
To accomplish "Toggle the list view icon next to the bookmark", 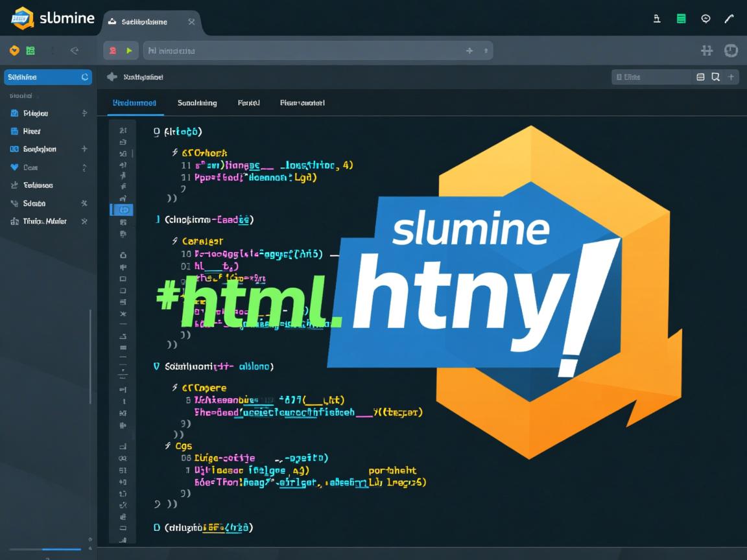I will point(700,76).
